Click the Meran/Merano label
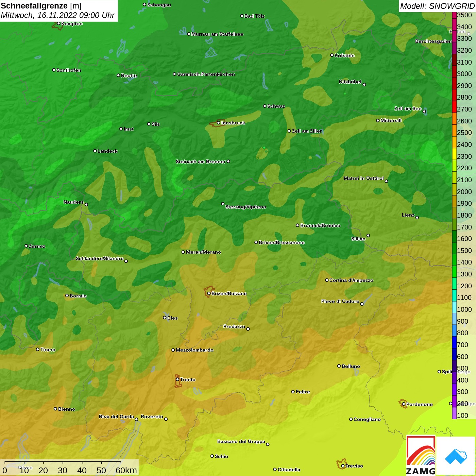476x476 pixels. point(203,252)
